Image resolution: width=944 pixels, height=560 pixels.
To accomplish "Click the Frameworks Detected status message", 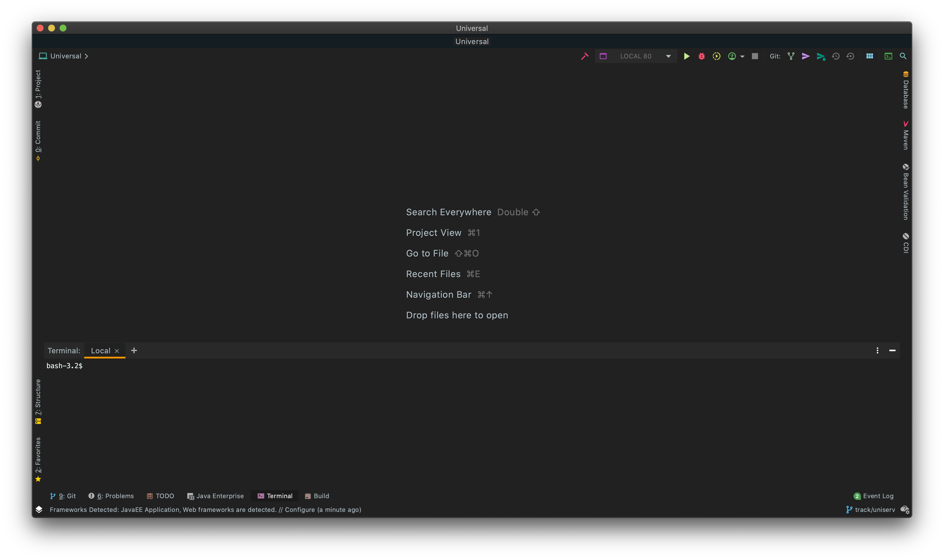I will coord(205,509).
